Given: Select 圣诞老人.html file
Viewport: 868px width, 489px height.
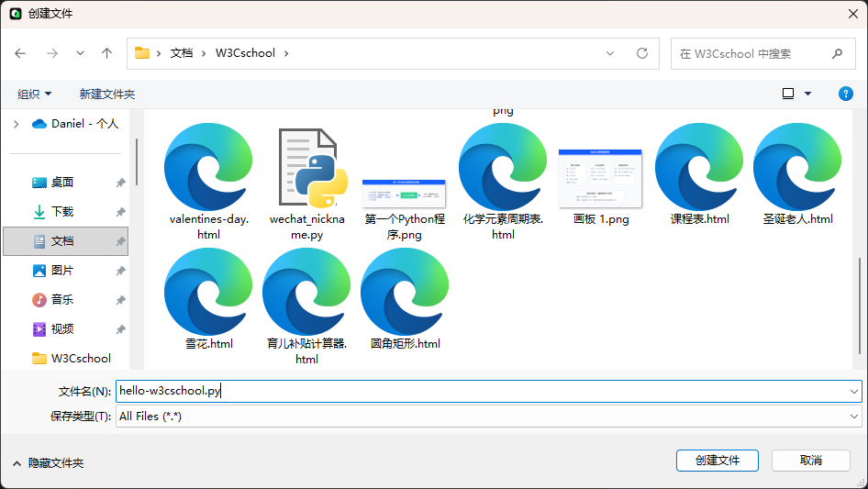Looking at the screenshot, I should point(797,174).
